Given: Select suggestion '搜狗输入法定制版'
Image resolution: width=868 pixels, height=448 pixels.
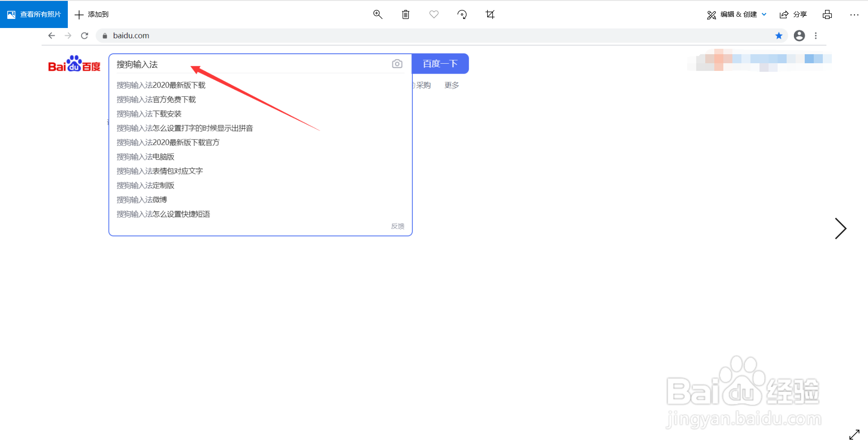Looking at the screenshot, I should [x=145, y=186].
